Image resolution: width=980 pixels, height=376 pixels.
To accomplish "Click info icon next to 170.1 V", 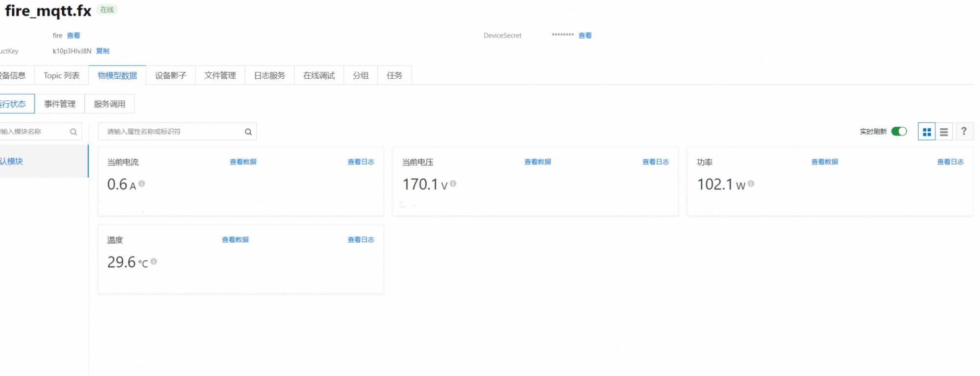I will coord(453,184).
